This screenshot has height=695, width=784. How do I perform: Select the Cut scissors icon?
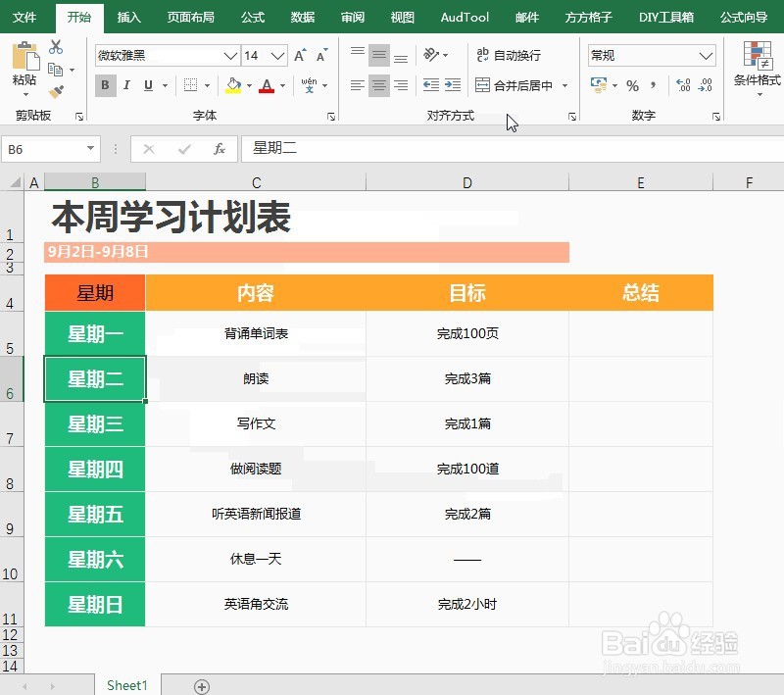pyautogui.click(x=55, y=47)
